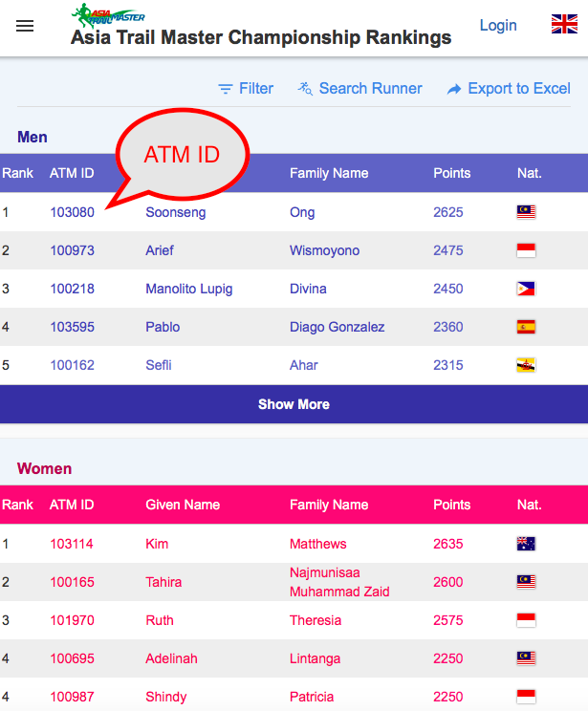
Task: Click points value 2600
Action: point(448,582)
